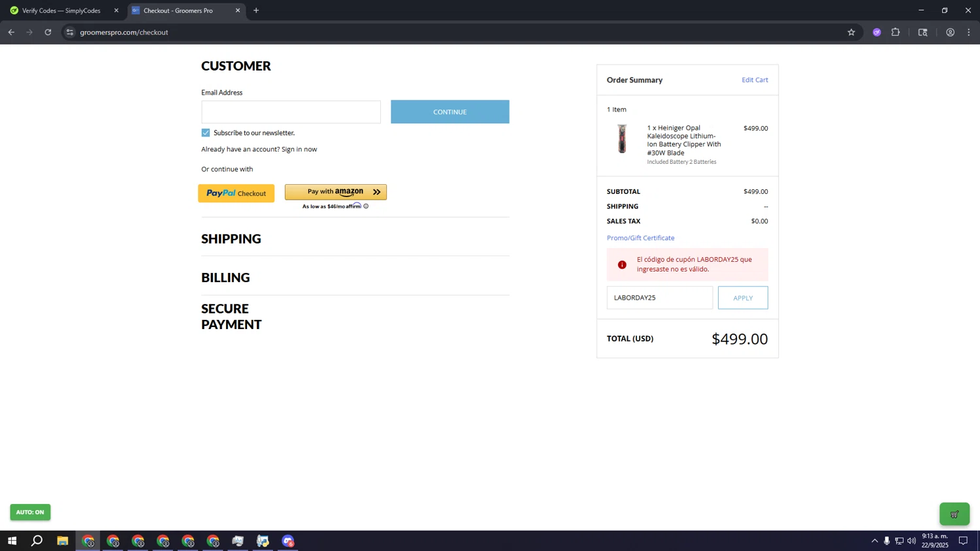Open File Explorer from the taskbar
Screen dimensions: 980x551
point(63,541)
